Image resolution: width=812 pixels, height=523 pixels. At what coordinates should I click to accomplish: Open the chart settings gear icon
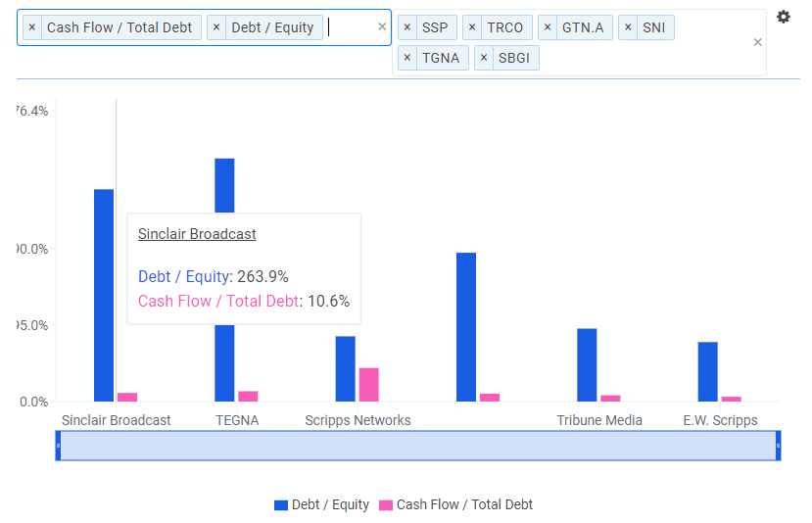click(x=783, y=17)
